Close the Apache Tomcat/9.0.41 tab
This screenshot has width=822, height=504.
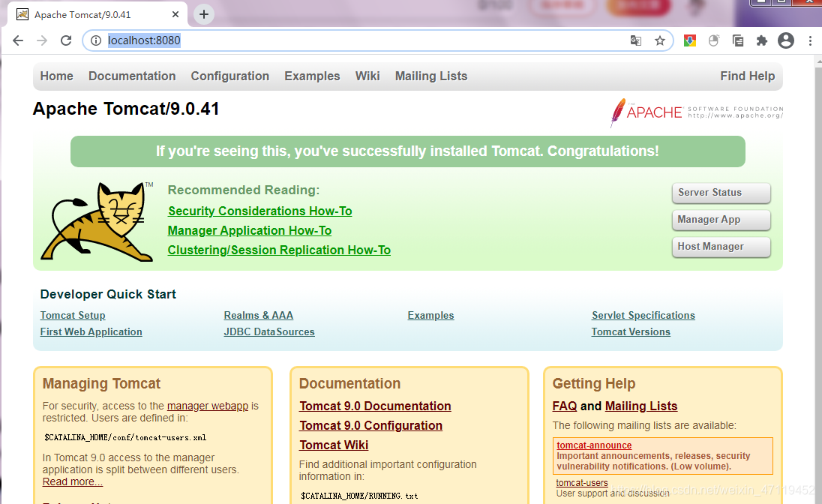coord(175,15)
